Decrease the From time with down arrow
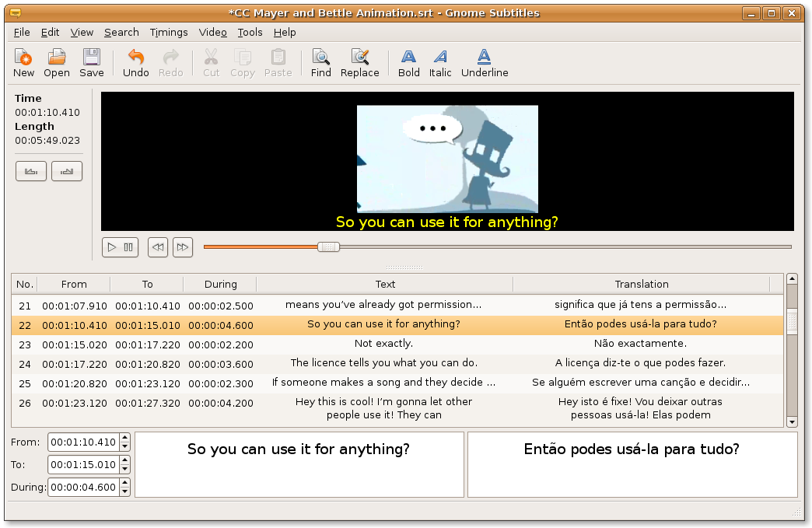Viewport: 812px width, 528px height. click(124, 446)
